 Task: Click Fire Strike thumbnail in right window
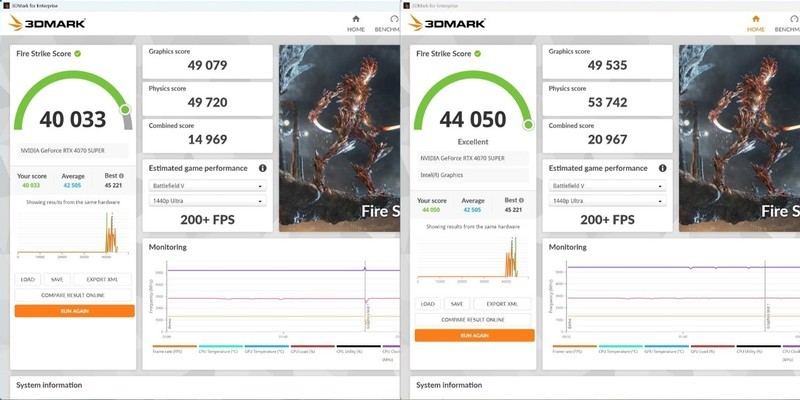point(739,138)
